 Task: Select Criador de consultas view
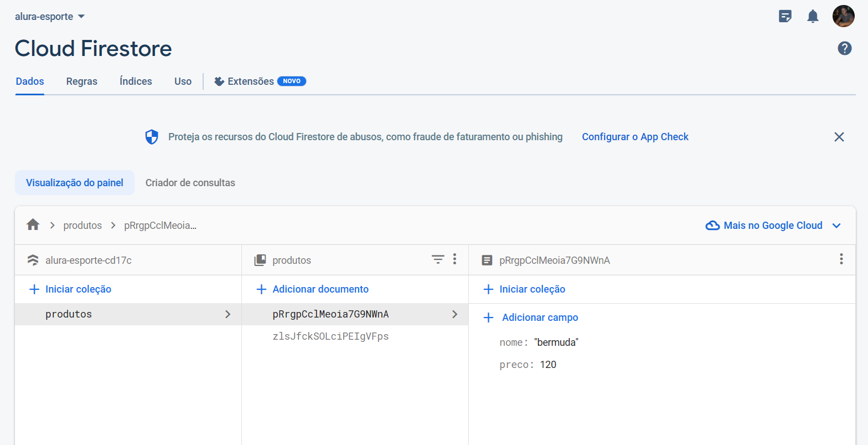coord(190,183)
